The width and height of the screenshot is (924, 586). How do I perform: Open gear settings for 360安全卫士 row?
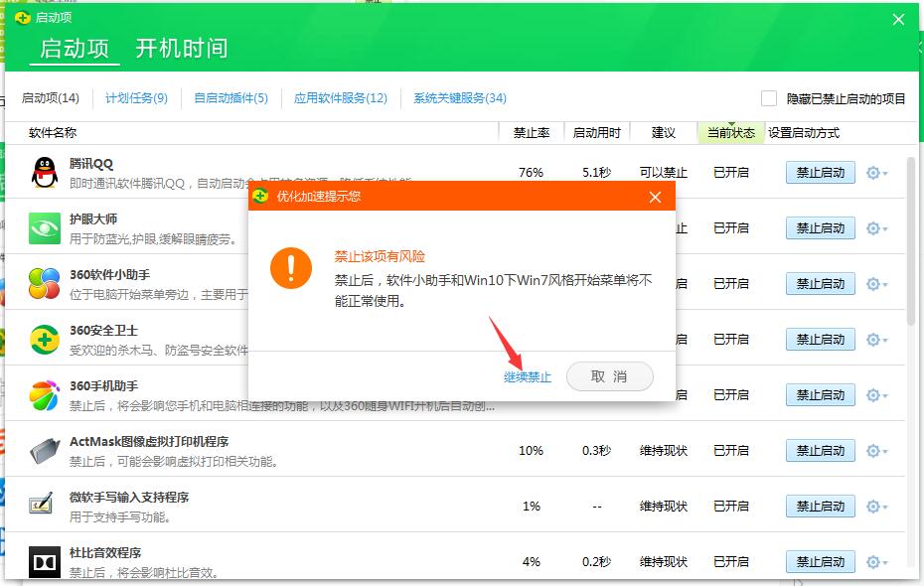coord(876,340)
